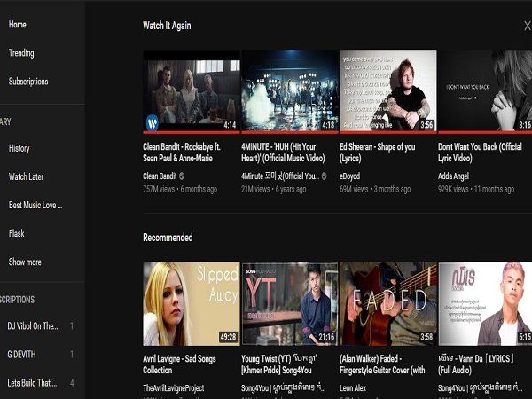Visit TheAvrilLavigneProject channel
This screenshot has height=399, width=532.
click(174, 387)
